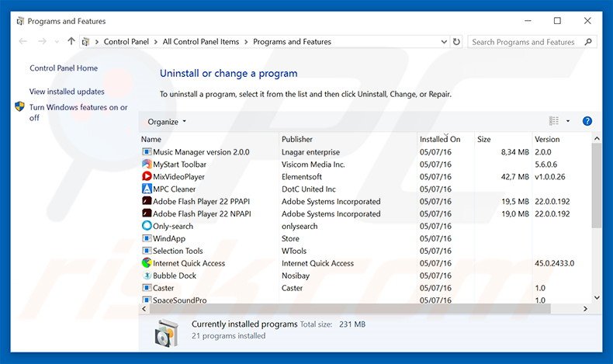
Task: Click the MixVideoPlayer red play icon
Action: coord(147,176)
